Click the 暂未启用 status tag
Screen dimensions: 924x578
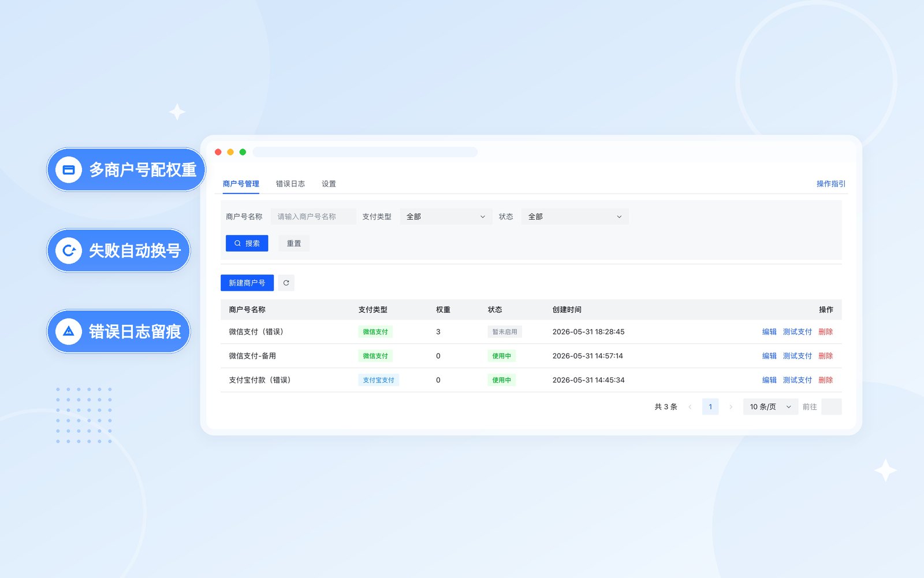click(x=505, y=332)
